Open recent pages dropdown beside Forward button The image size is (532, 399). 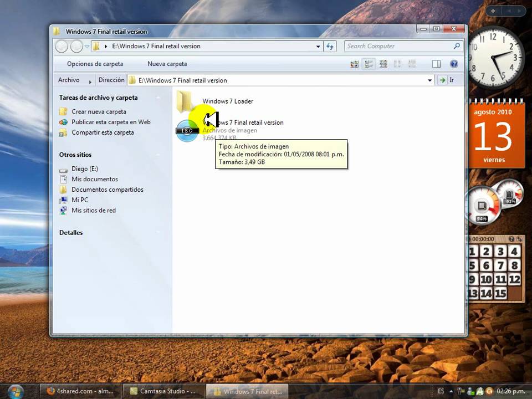pos(87,46)
